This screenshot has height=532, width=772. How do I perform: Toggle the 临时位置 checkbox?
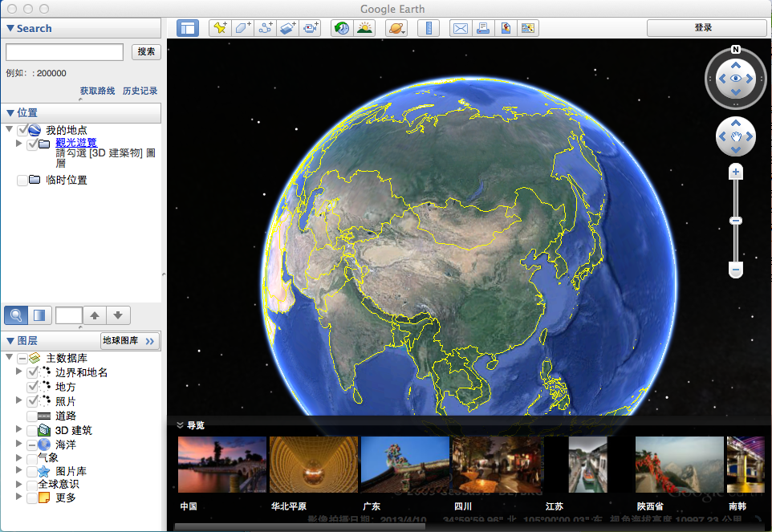22,180
